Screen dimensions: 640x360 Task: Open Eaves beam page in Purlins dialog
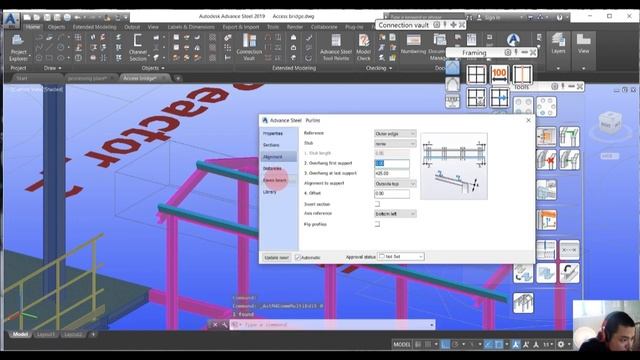[x=274, y=180]
